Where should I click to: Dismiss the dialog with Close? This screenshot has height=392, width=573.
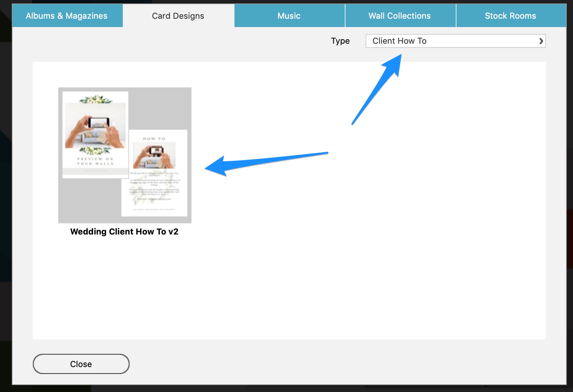point(81,364)
